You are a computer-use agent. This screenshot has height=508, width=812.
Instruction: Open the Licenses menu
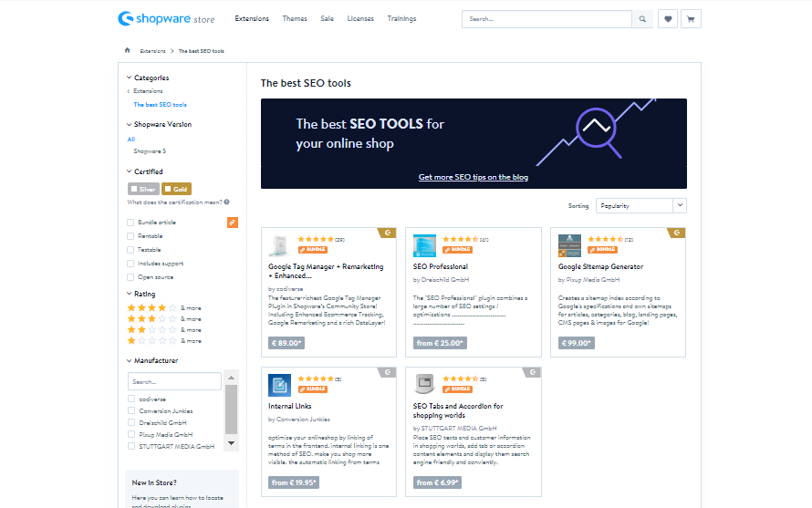tap(360, 18)
